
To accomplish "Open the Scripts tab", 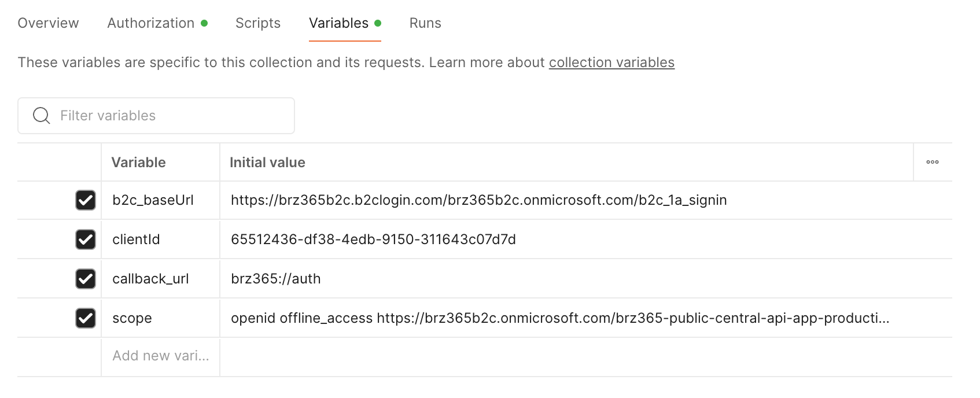I will [x=257, y=23].
